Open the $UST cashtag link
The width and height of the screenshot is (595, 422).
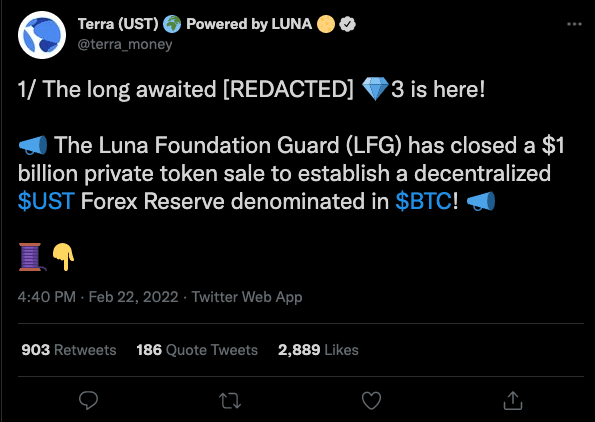pyautogui.click(x=46, y=201)
